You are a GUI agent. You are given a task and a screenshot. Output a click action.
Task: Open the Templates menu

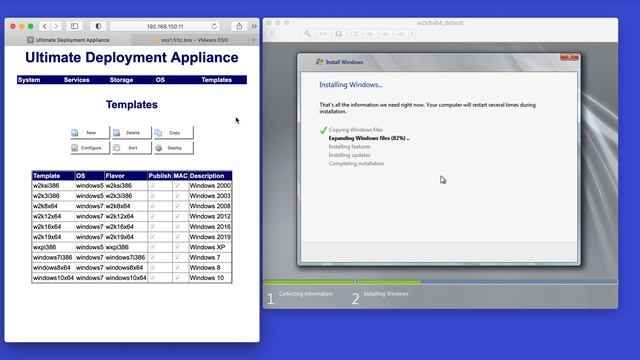[x=216, y=80]
